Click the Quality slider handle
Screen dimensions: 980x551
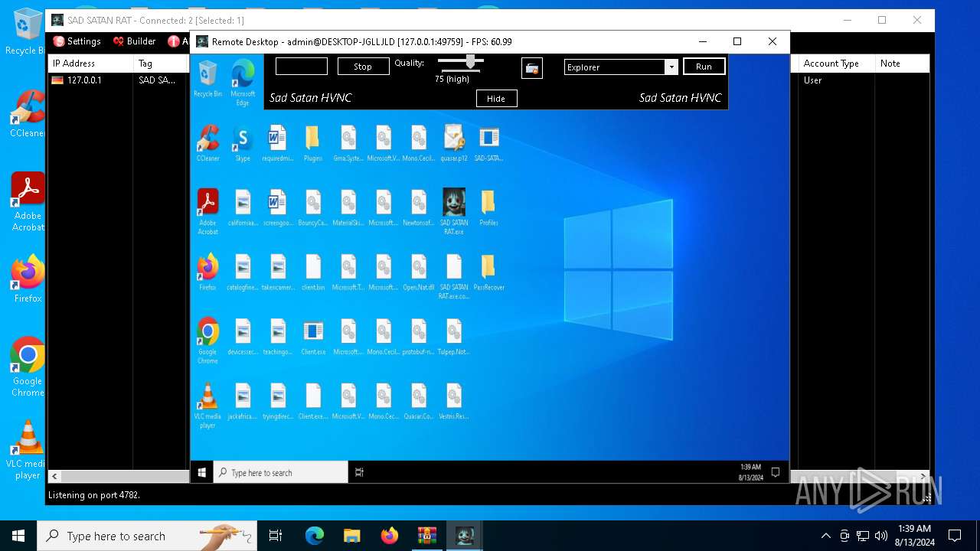pyautogui.click(x=471, y=62)
